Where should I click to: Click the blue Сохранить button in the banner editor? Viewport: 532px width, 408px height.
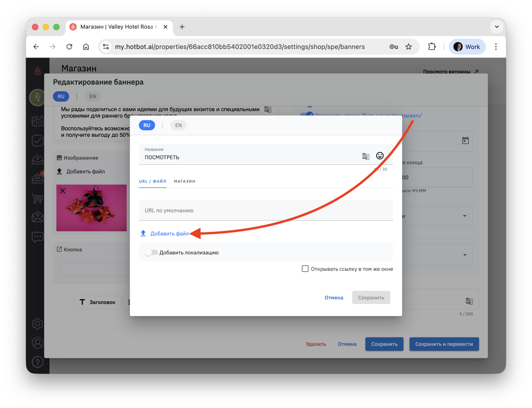pos(384,344)
